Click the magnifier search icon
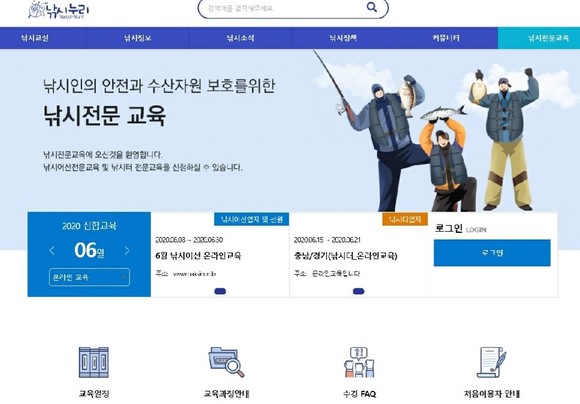 (372, 7)
